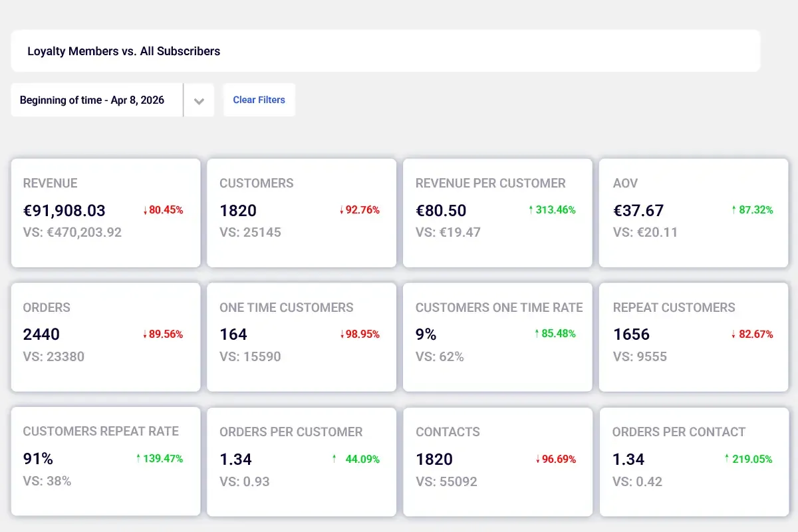The image size is (798, 532).
Task: Click the red 82.67% decrease indicator
Action: coord(752,334)
